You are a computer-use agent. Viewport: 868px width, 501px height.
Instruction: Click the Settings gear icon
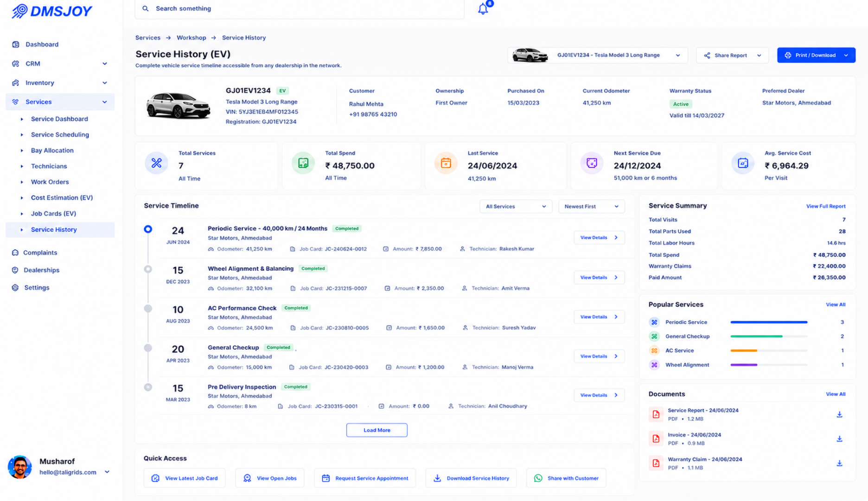click(x=15, y=288)
